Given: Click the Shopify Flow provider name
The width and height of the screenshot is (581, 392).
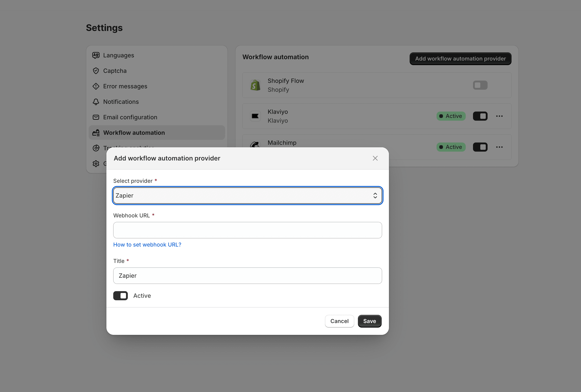Looking at the screenshot, I should coord(286,81).
